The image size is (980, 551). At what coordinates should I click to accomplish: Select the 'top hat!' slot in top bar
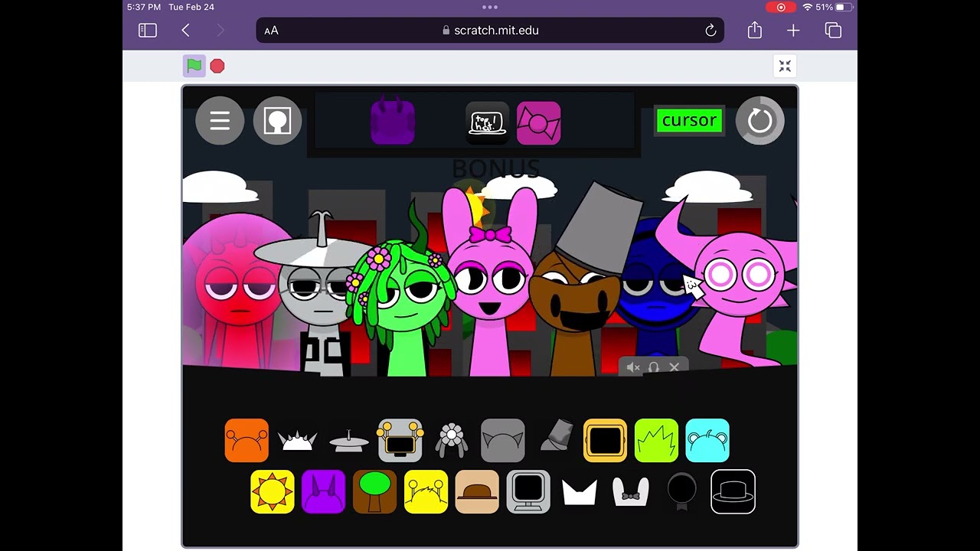pos(487,122)
